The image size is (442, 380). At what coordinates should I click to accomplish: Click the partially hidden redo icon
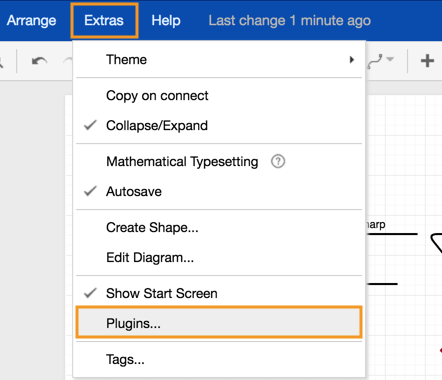[x=68, y=61]
